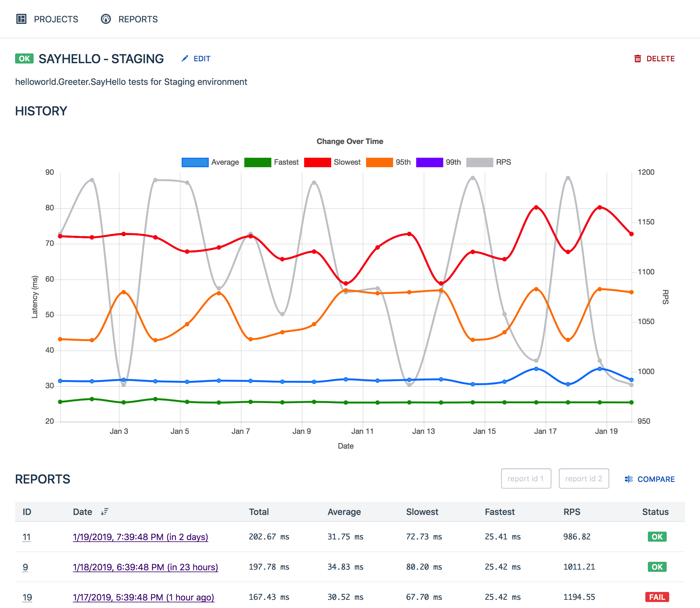Click the Date sort order icon
The height and width of the screenshot is (608, 700).
[104, 511]
